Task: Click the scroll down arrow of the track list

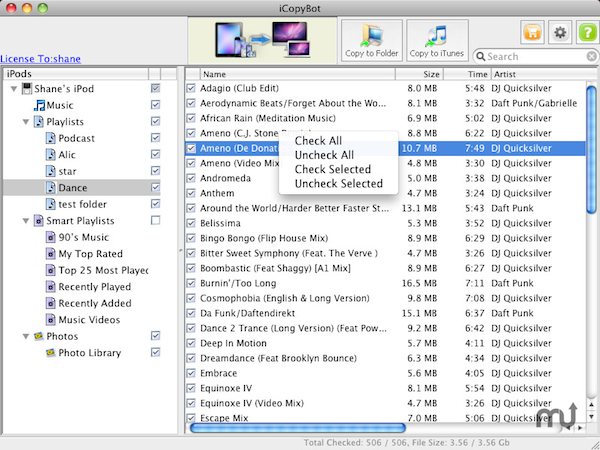Action: point(591,417)
